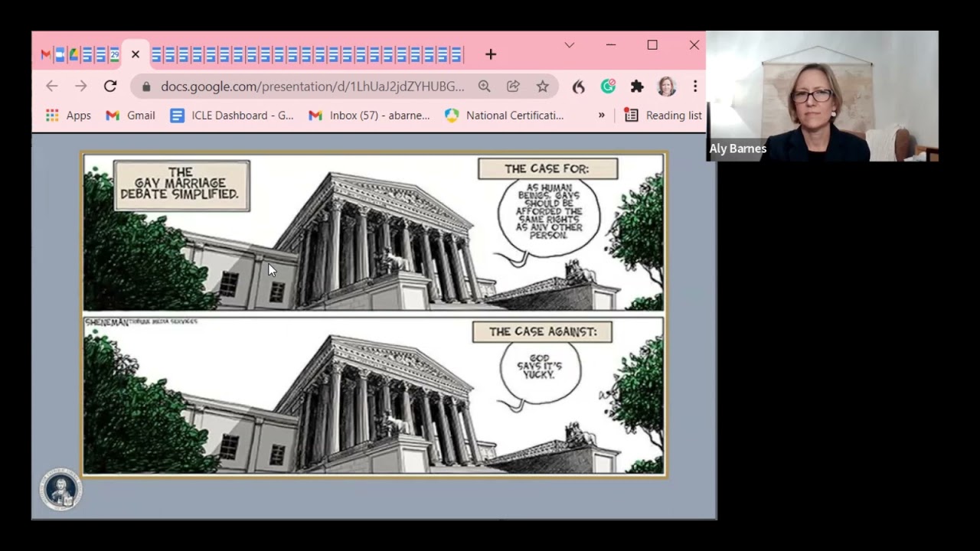Share this page from the address bar
This screenshot has width=980, height=551.
513,86
